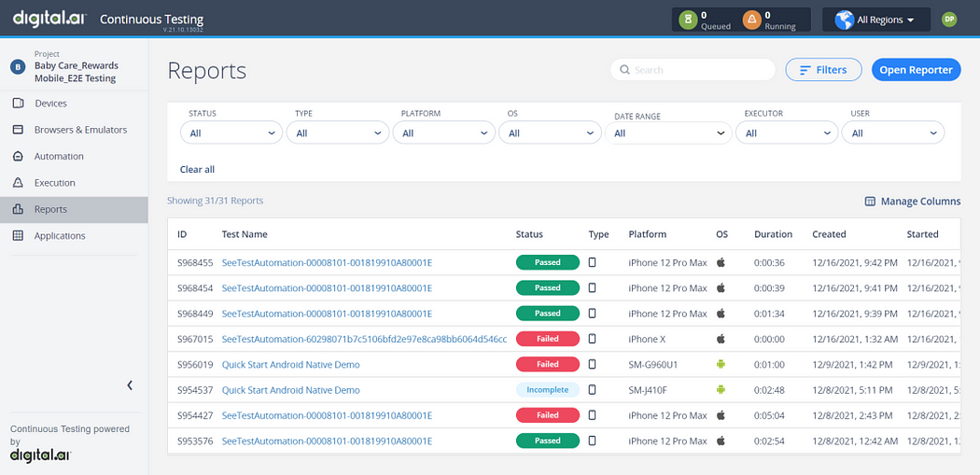980x475 pixels.
Task: Open Quick Start Android Native Demo S956019
Action: 290,364
